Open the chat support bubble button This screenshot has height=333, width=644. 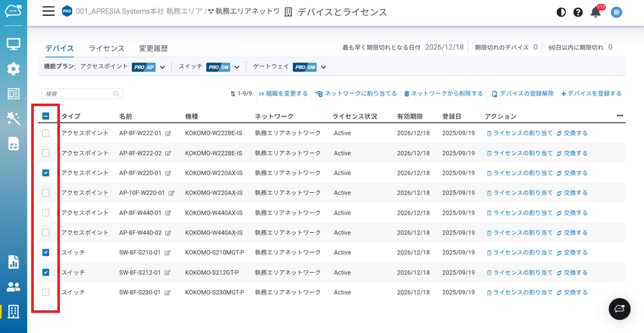619,309
